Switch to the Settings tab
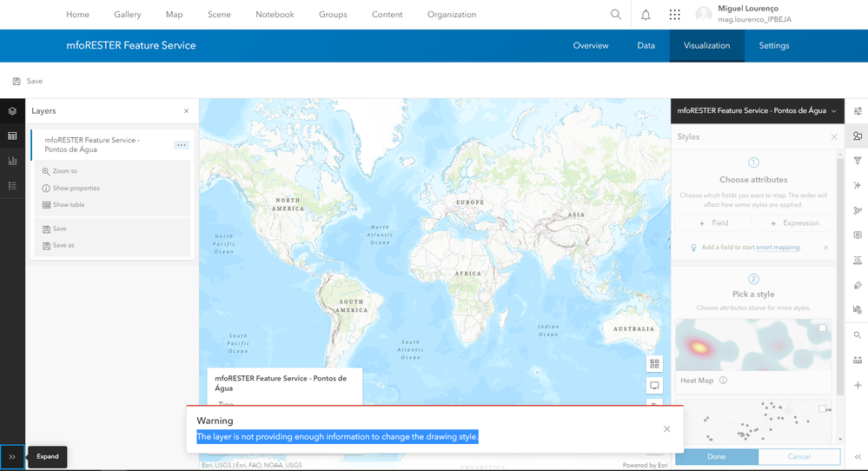 (x=774, y=46)
